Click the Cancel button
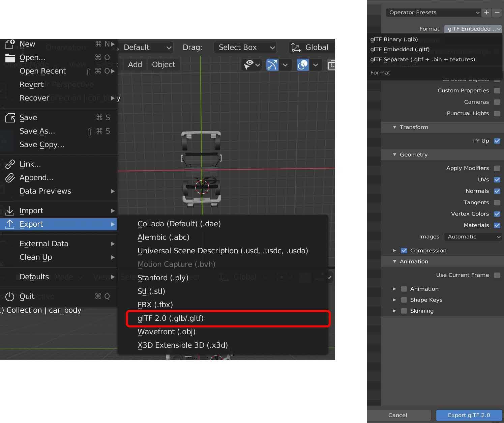 pos(397,415)
